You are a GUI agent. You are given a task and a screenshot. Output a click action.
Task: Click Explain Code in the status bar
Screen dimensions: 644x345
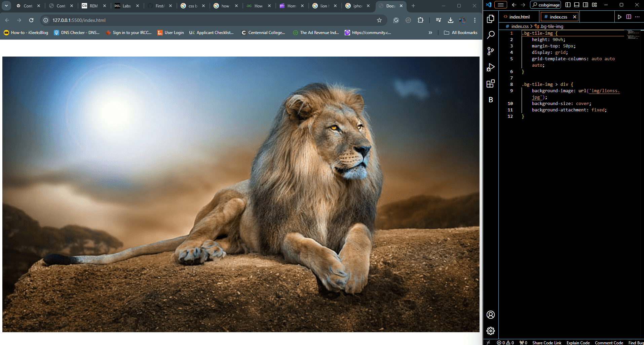(x=578, y=343)
